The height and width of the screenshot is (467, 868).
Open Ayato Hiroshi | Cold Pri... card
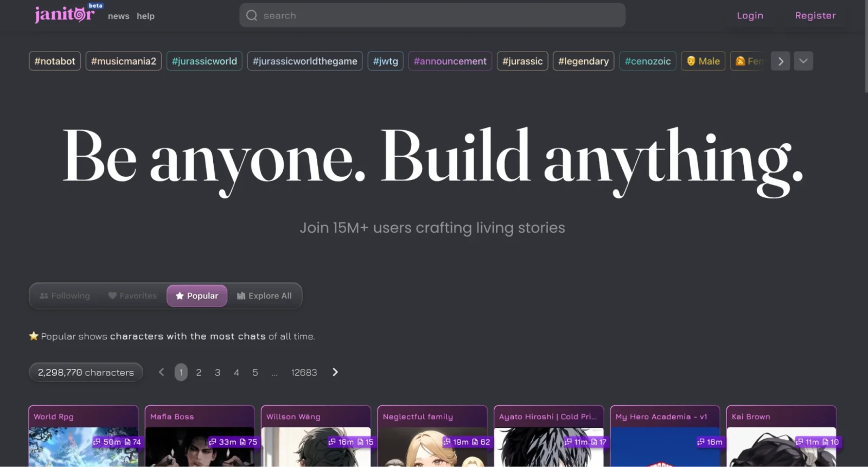548,436
